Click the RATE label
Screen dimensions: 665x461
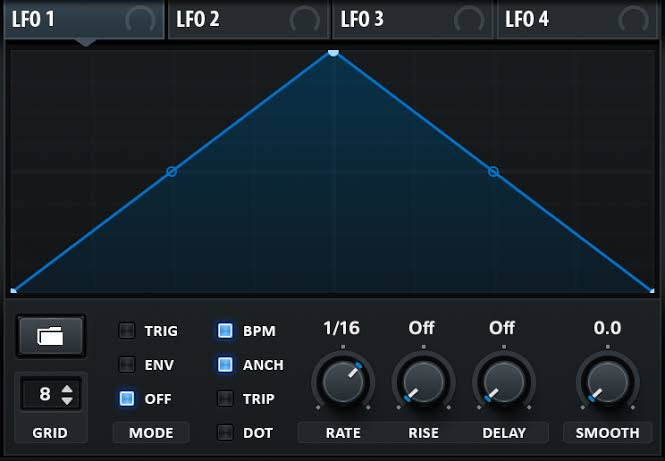point(343,433)
